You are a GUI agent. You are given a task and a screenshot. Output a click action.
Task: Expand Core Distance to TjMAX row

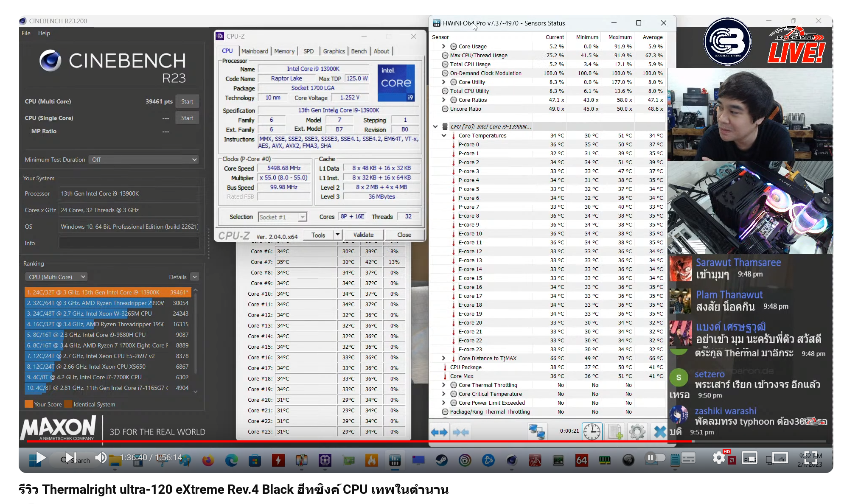coord(444,358)
